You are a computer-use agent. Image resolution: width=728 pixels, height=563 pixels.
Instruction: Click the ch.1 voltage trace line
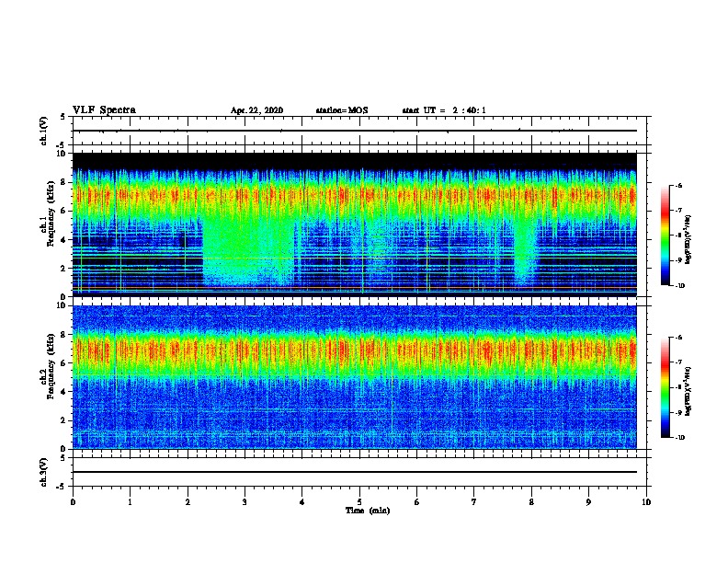(355, 131)
